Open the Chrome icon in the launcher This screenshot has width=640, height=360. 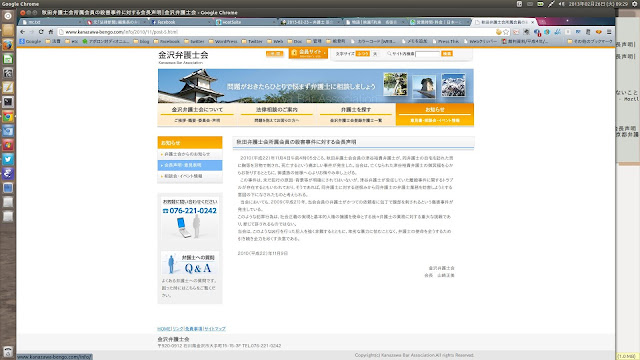[8, 116]
